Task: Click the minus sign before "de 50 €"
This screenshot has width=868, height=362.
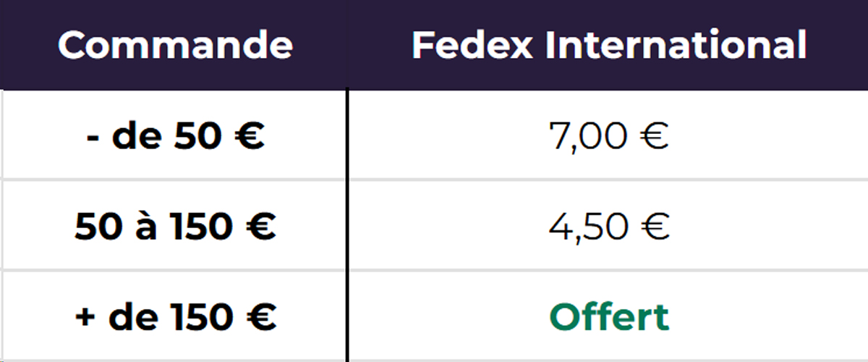Action: 93,138
